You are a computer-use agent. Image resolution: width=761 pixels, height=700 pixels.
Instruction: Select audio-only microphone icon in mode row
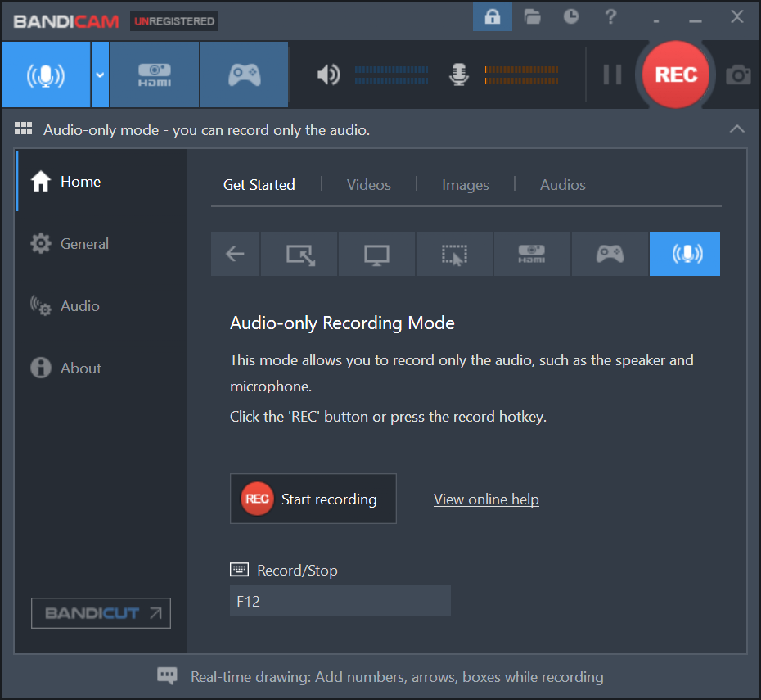click(x=685, y=254)
